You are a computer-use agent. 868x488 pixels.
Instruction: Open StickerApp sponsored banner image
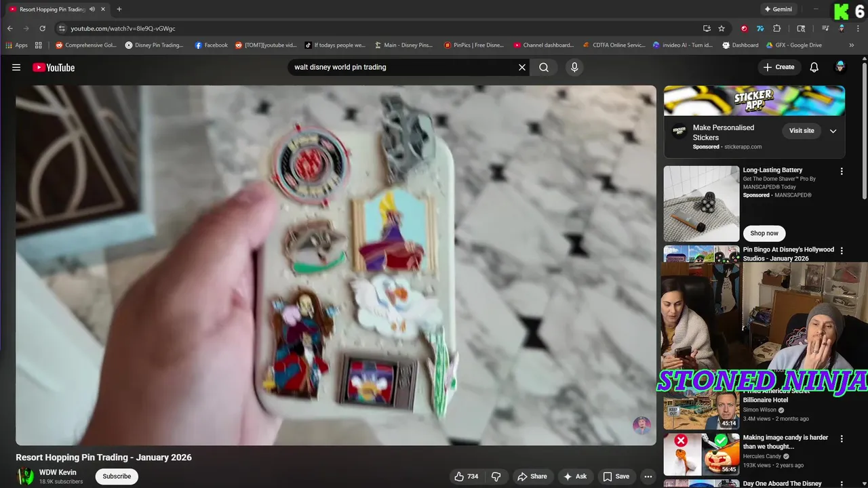click(754, 100)
